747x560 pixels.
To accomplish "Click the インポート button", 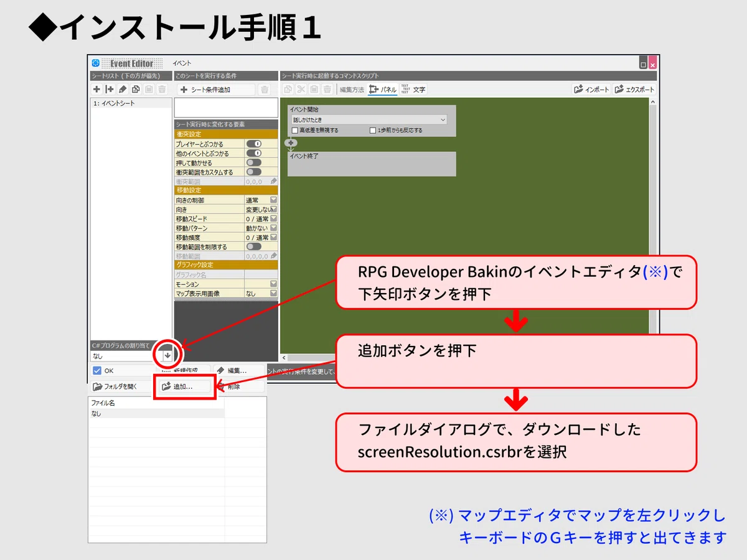I will tap(591, 90).
